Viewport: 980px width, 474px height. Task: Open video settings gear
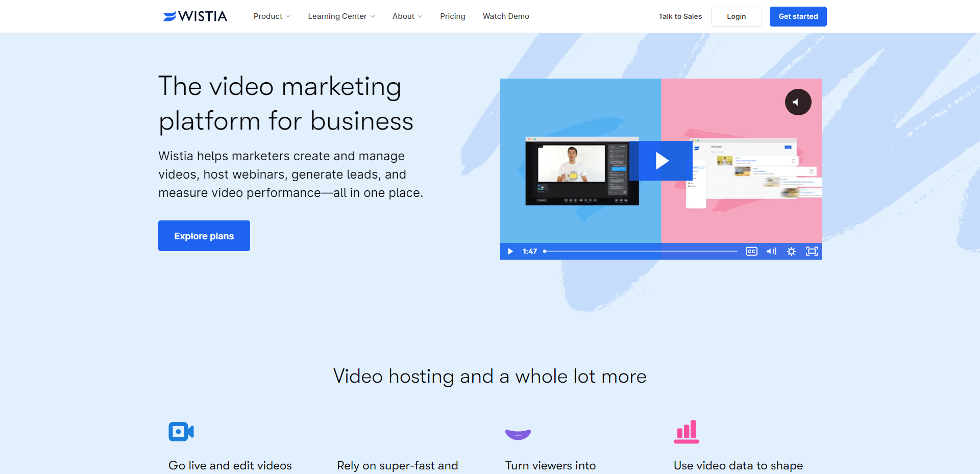tap(791, 251)
